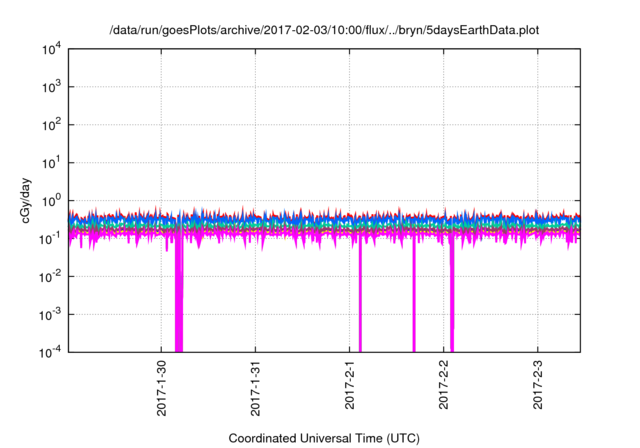The image size is (640, 448).
Task: Click the 10^-2 y-axis tick label
Action: (x=50, y=277)
